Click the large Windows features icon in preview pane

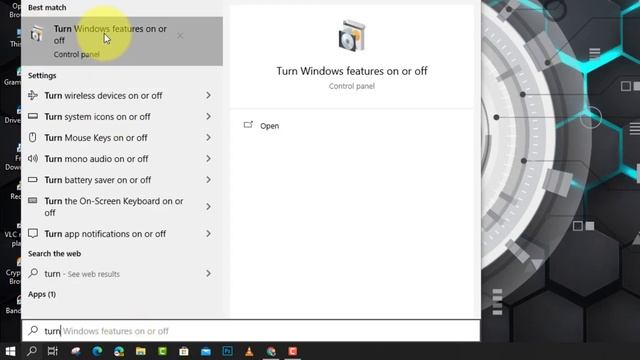[x=352, y=36]
